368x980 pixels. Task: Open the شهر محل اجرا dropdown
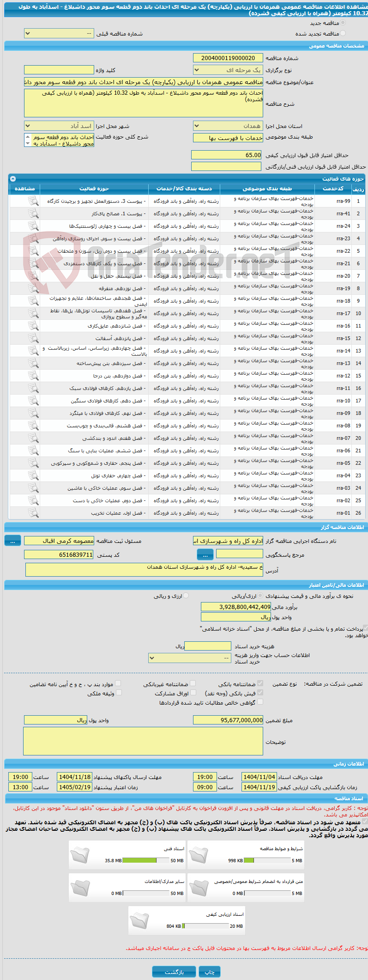(x=59, y=126)
